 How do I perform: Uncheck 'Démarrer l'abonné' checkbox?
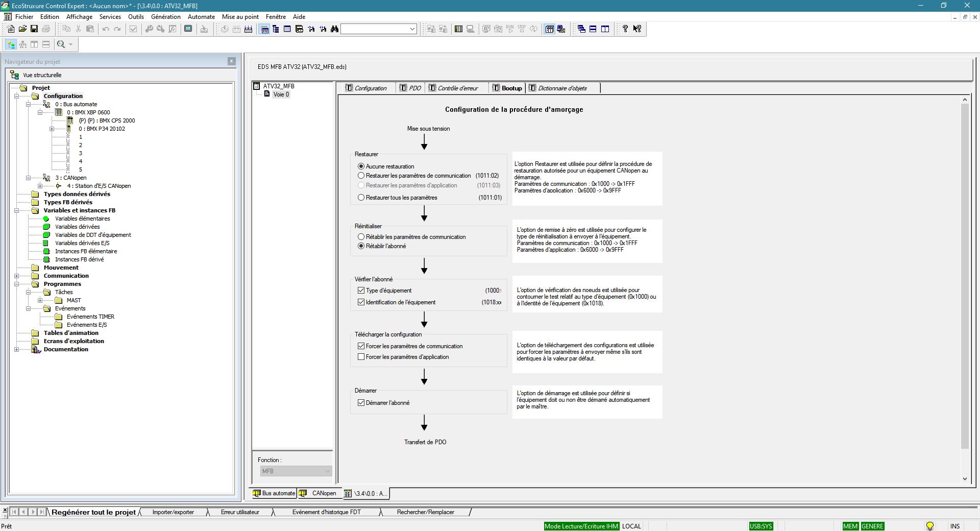(x=361, y=403)
